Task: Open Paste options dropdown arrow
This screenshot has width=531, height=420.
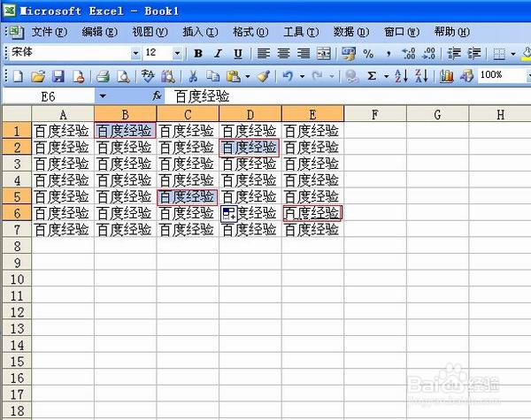Action: 248,76
